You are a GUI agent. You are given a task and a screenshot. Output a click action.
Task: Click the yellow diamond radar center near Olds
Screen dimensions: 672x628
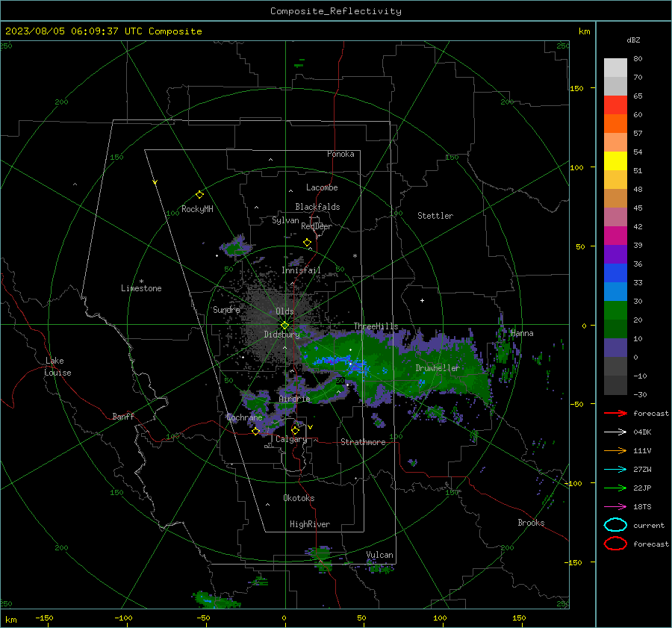click(284, 326)
